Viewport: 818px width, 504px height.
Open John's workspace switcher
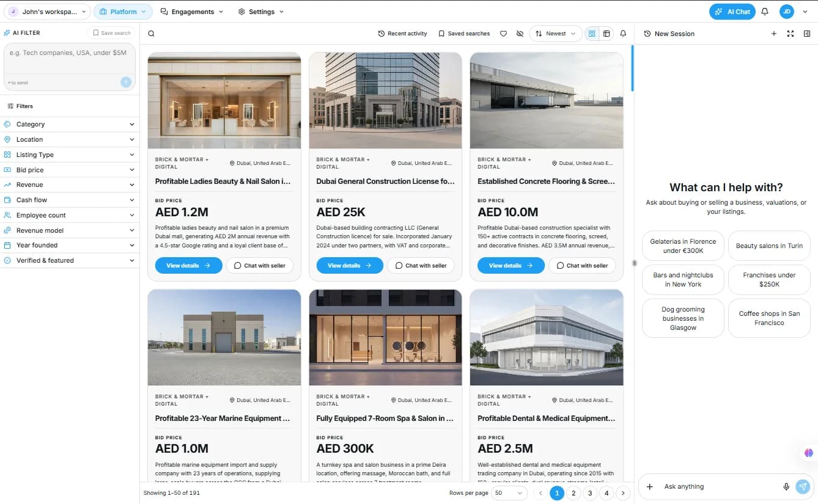(48, 12)
